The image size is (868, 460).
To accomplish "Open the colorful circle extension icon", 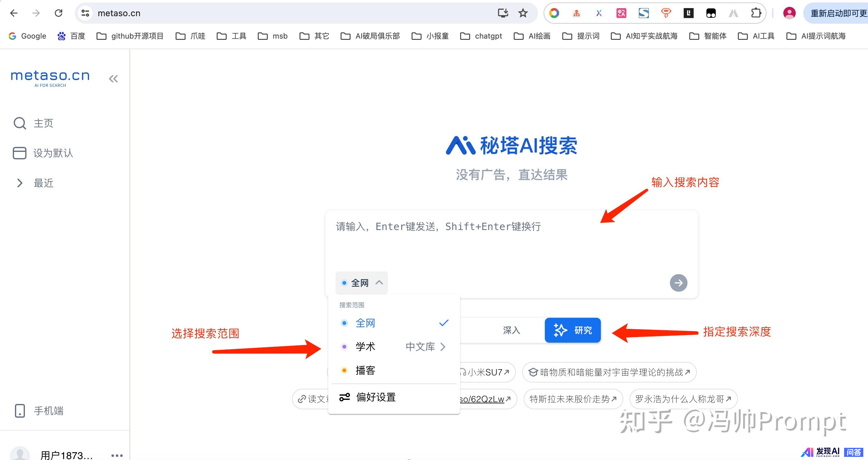I will [x=554, y=13].
